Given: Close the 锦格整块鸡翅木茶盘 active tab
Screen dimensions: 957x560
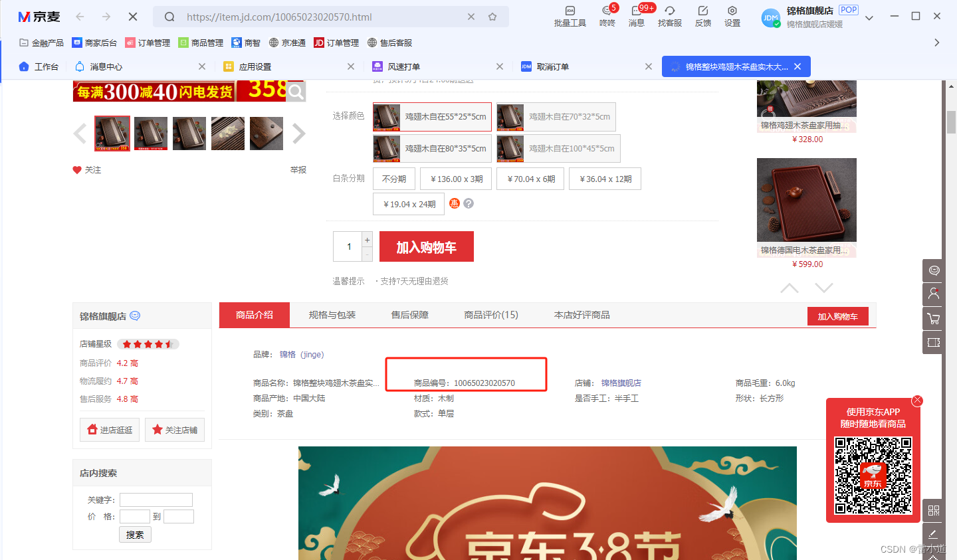Looking at the screenshot, I should click(x=797, y=66).
